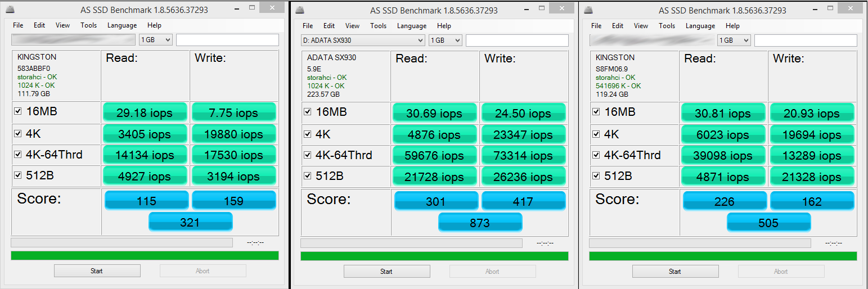This screenshot has width=868, height=289.
Task: Click the app icon in Kingston S8FM06.9 window title bar
Action: tap(589, 10)
